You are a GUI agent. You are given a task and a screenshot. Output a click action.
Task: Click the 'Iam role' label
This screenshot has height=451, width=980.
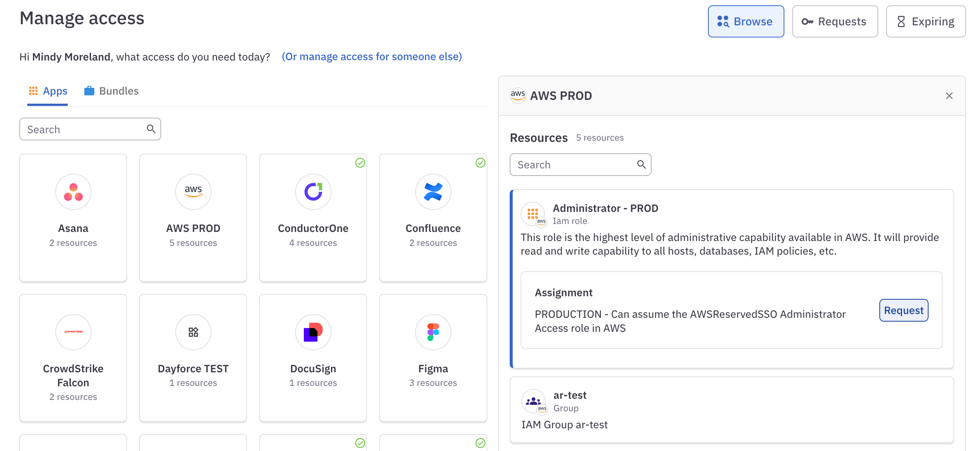(569, 221)
